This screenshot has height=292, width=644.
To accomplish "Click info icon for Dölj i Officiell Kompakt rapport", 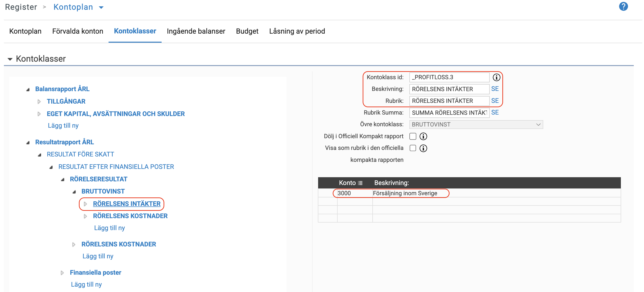I will click(x=423, y=136).
